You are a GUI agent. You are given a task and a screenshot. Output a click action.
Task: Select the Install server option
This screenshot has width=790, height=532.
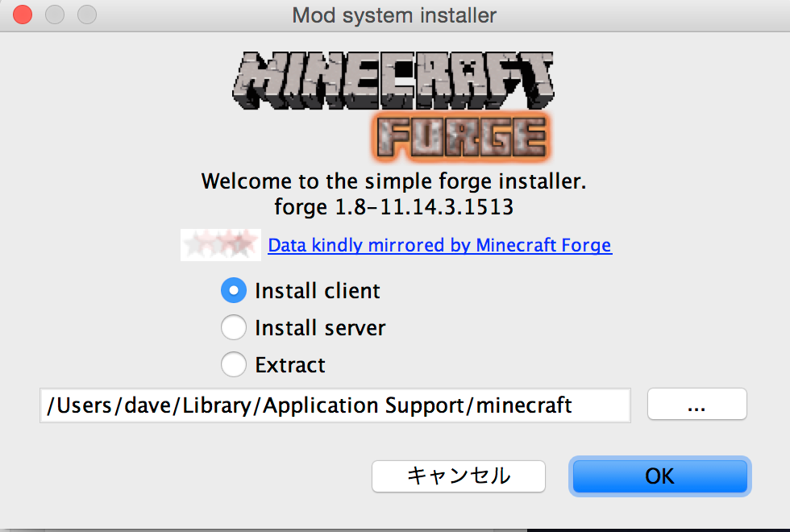(233, 327)
